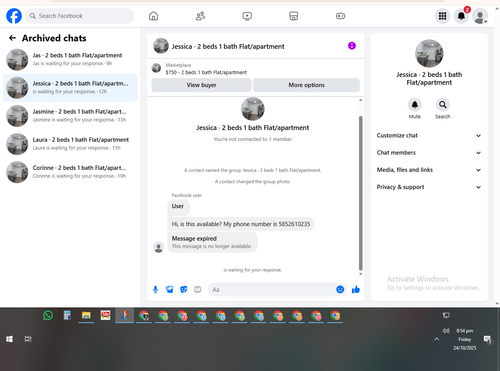Open the Marketplace tab icon

coord(294,16)
